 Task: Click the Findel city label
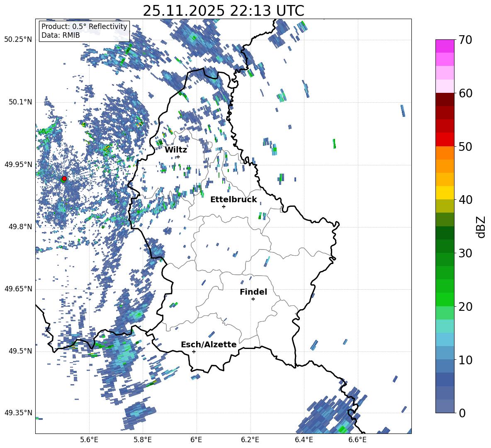pyautogui.click(x=253, y=292)
